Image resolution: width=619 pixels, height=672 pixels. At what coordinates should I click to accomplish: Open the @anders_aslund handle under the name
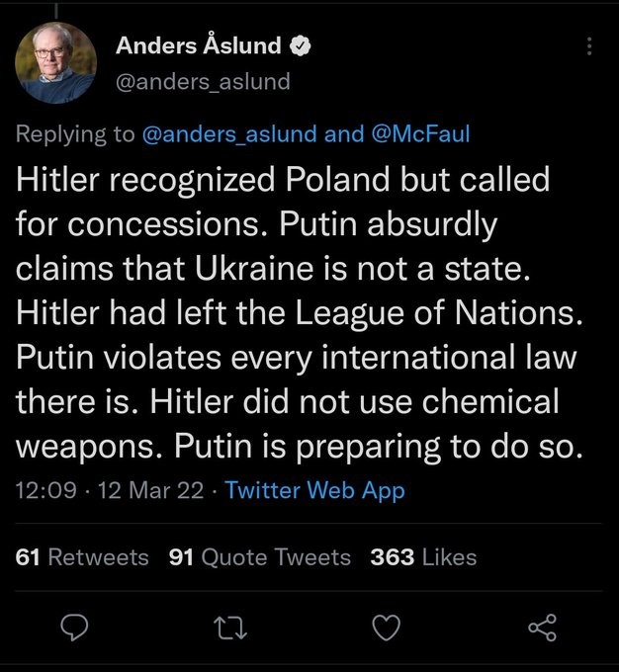click(x=204, y=82)
